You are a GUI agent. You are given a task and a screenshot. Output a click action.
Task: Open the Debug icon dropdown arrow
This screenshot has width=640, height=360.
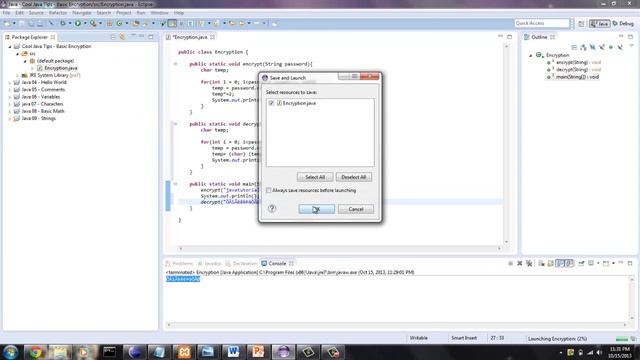(x=70, y=24)
